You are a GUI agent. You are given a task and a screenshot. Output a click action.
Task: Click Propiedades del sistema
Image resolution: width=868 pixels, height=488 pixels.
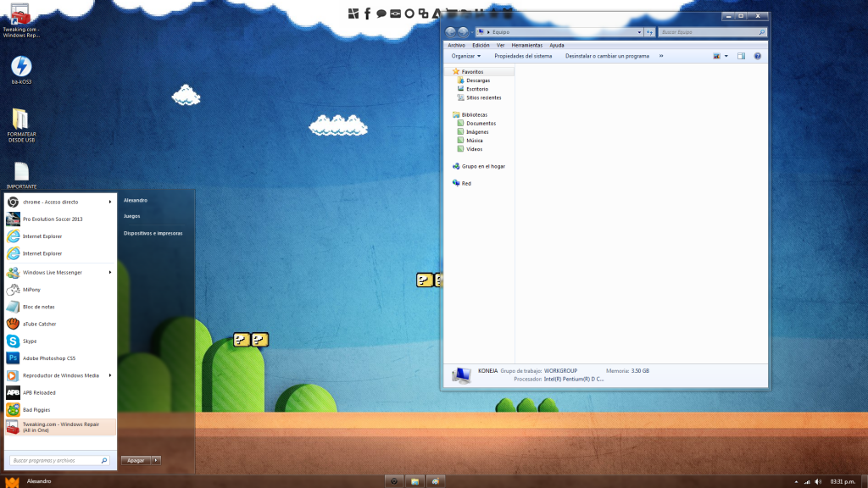[522, 56]
